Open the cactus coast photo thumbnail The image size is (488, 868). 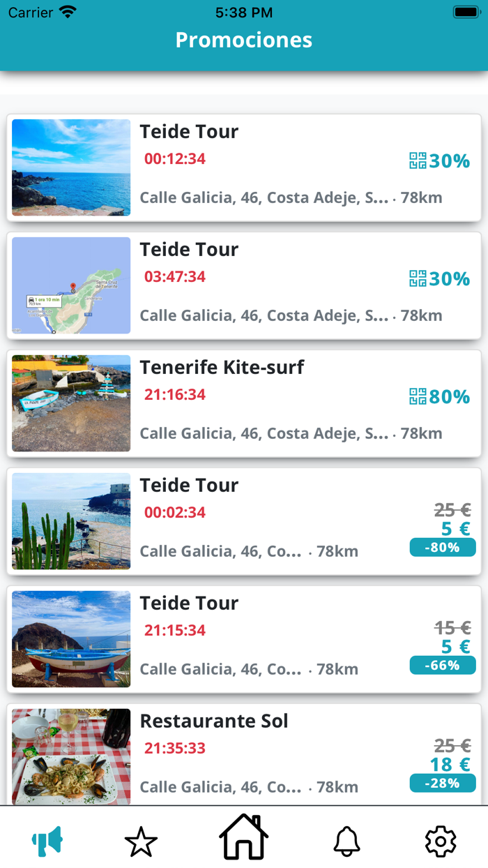pos(71,521)
